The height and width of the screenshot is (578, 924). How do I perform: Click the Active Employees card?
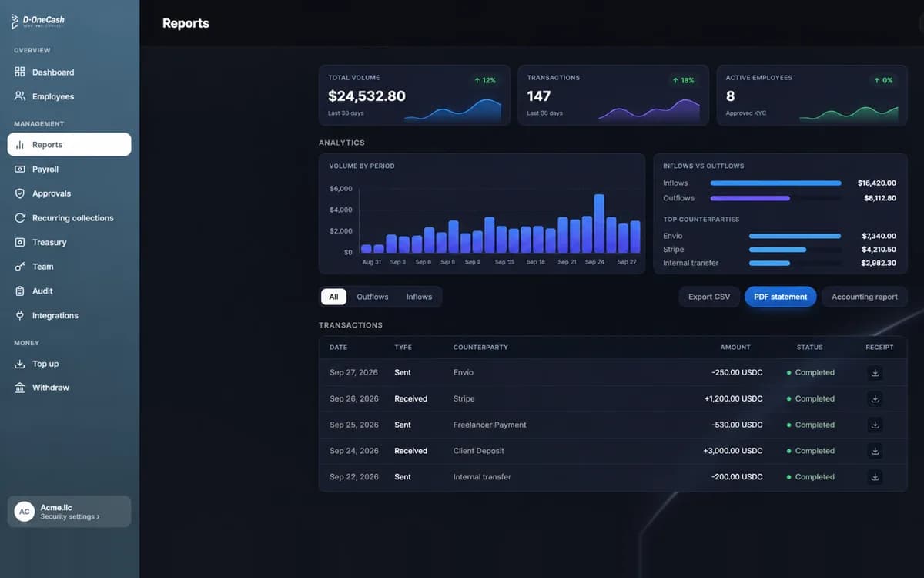[x=812, y=96]
